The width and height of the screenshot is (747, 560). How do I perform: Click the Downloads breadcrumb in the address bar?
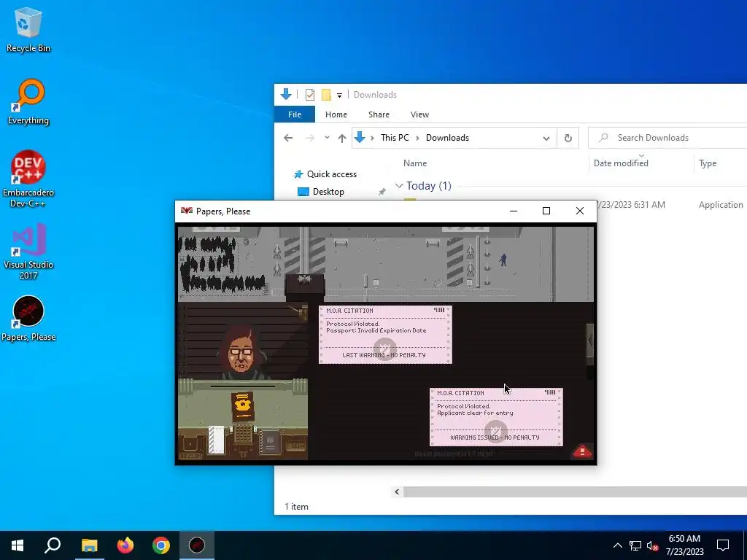(x=447, y=138)
